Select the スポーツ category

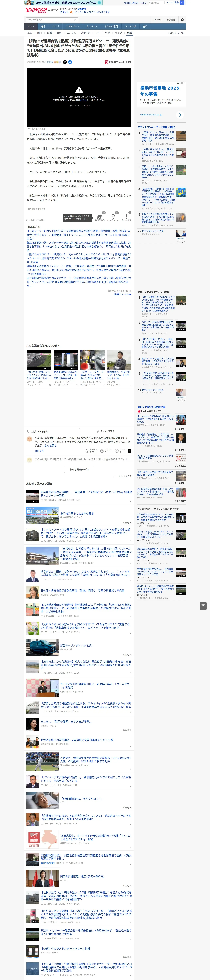tap(86, 33)
